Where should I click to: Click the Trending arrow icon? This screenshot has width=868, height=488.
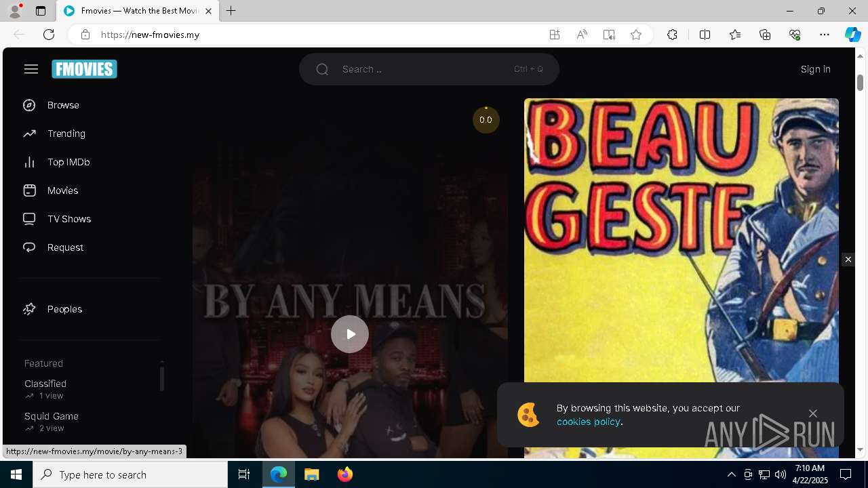pos(29,134)
